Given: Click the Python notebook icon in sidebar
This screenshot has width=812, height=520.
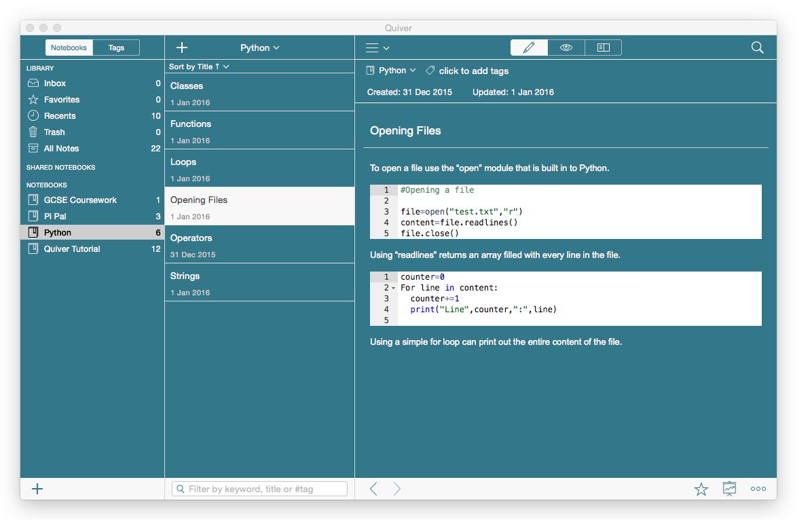Looking at the screenshot, I should [x=33, y=232].
